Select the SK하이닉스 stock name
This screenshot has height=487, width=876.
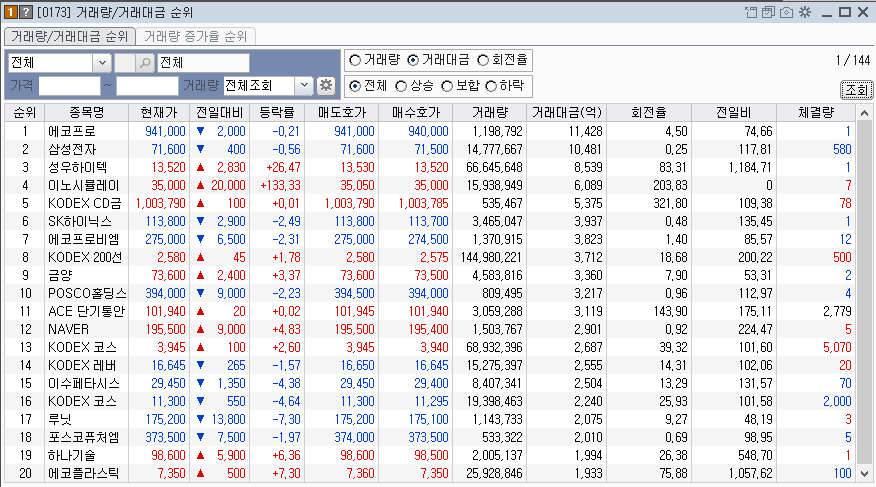pos(80,221)
